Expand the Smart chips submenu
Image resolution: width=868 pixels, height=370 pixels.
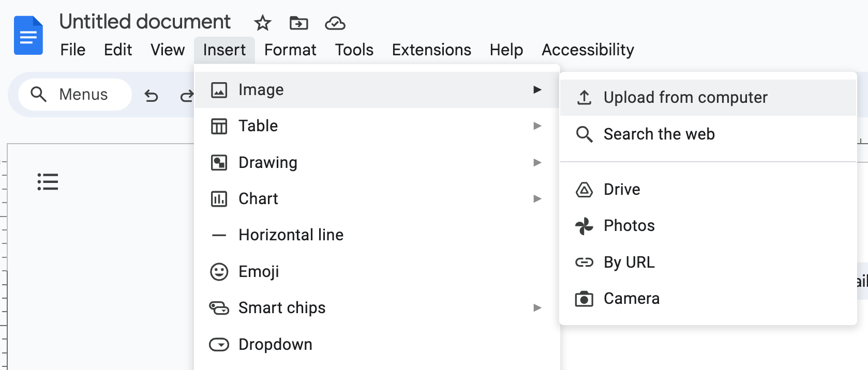click(x=377, y=308)
